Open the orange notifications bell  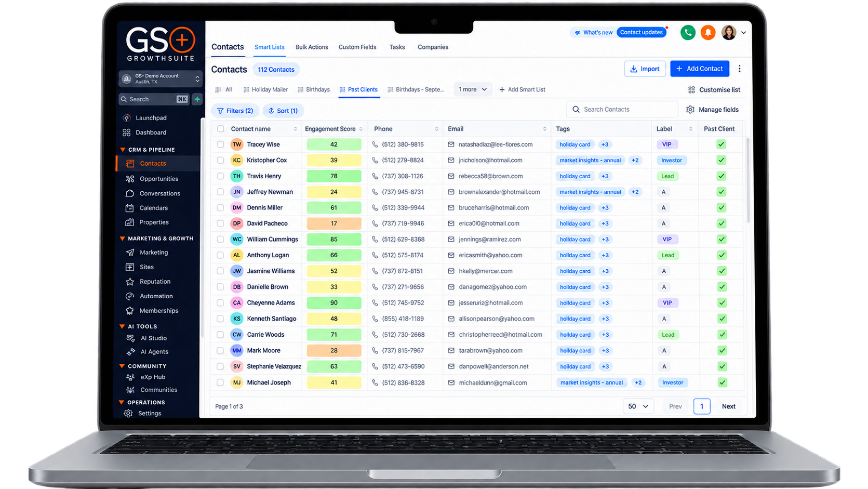tap(708, 32)
